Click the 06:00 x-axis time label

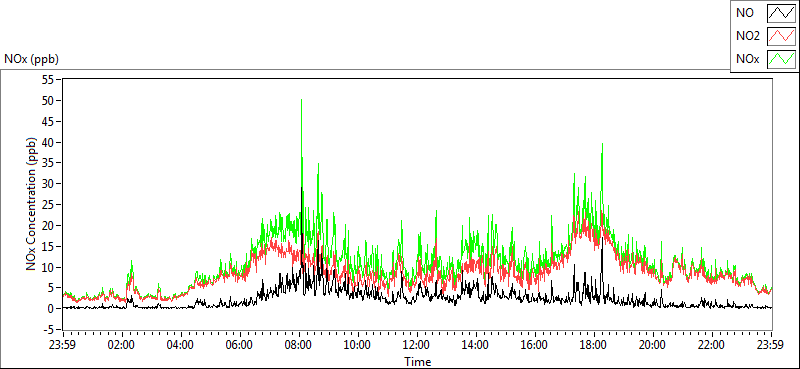tap(240, 345)
